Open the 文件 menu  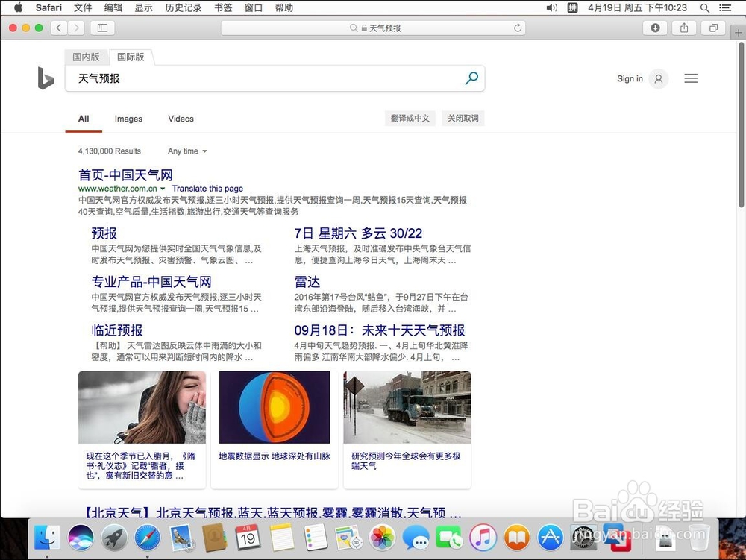[x=83, y=7]
